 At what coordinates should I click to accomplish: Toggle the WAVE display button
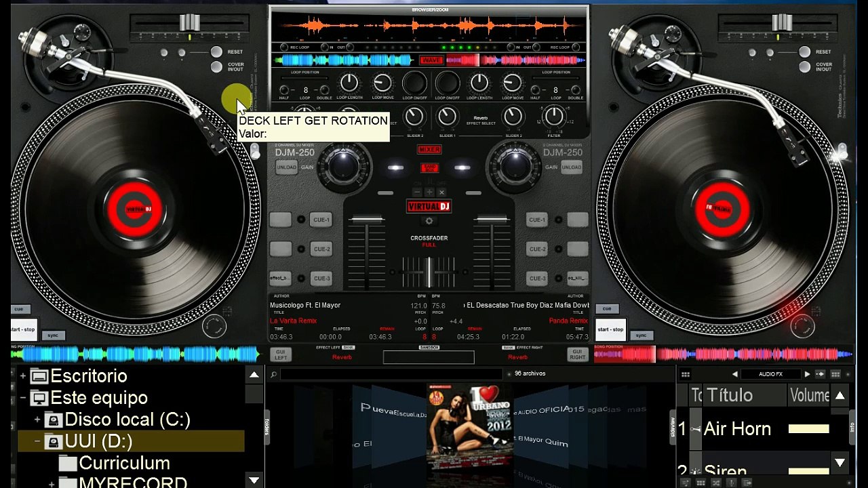click(431, 60)
